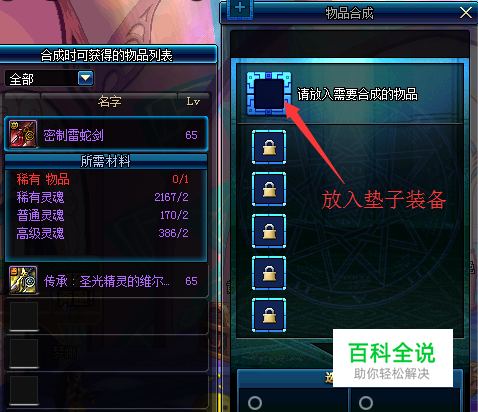The image size is (478, 412).
Task: Click the empty item synthesis slot
Action: [x=269, y=94]
